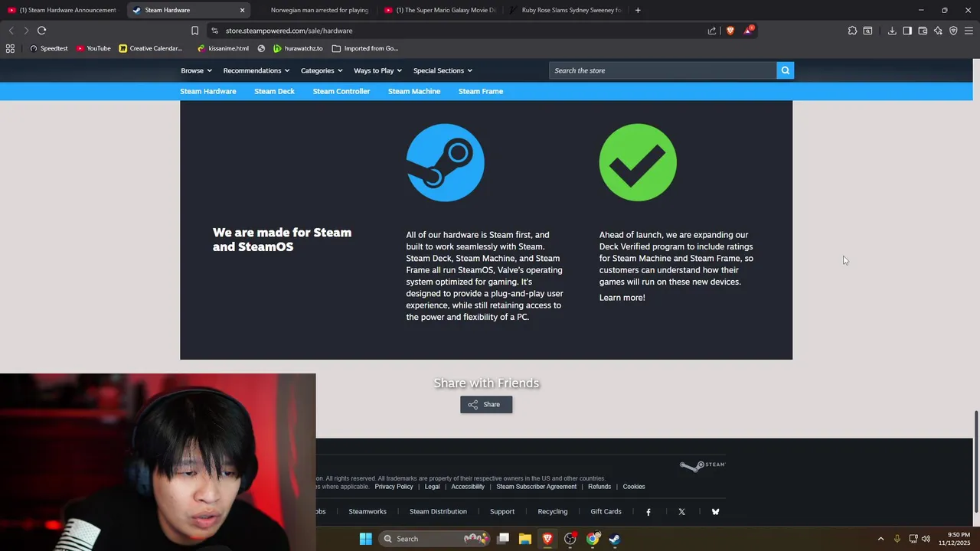Toggle the browser sidebar panel icon
This screenshot has height=551, width=980.
907,31
